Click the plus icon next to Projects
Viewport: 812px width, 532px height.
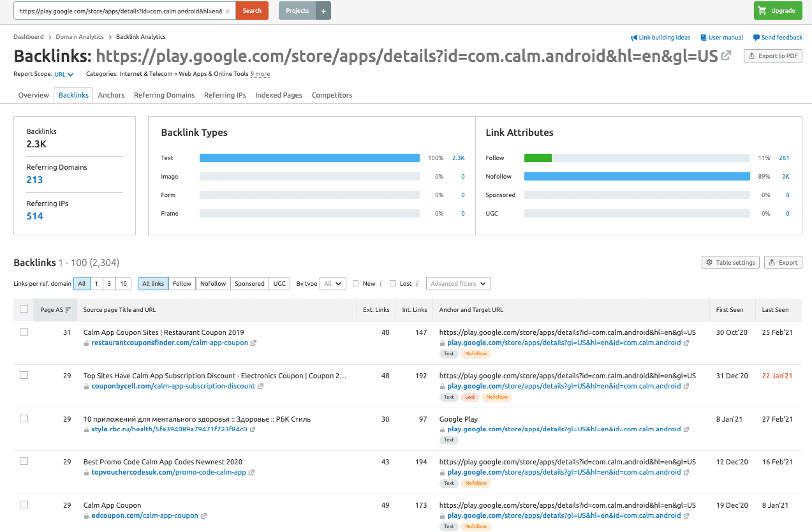[323, 11]
